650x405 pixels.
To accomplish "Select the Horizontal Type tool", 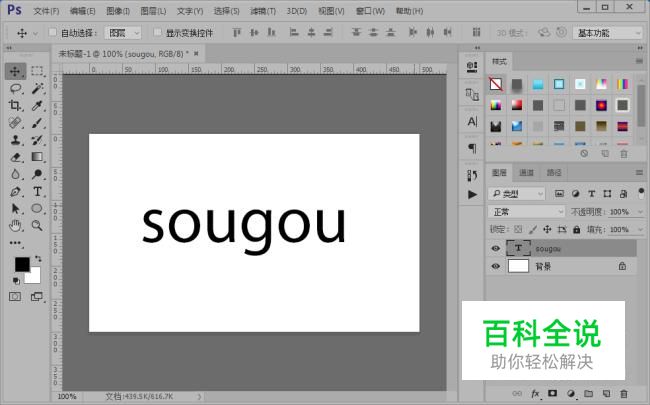I will coord(37,192).
